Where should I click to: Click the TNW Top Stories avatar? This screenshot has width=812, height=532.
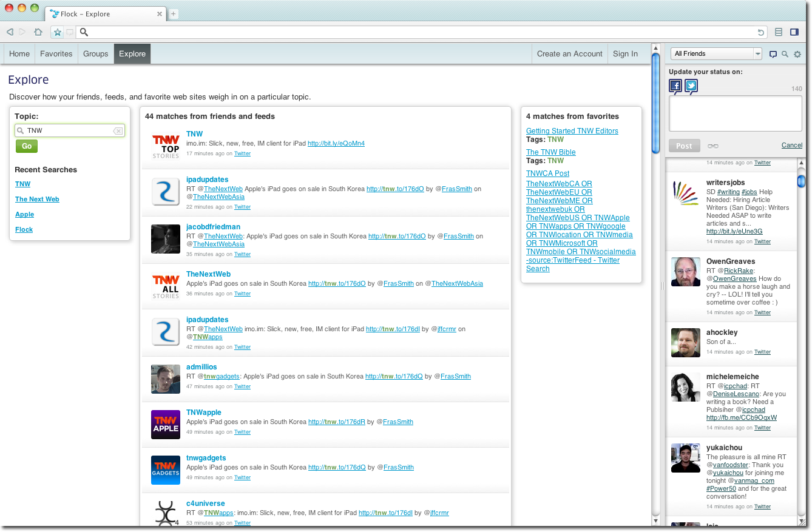166,147
